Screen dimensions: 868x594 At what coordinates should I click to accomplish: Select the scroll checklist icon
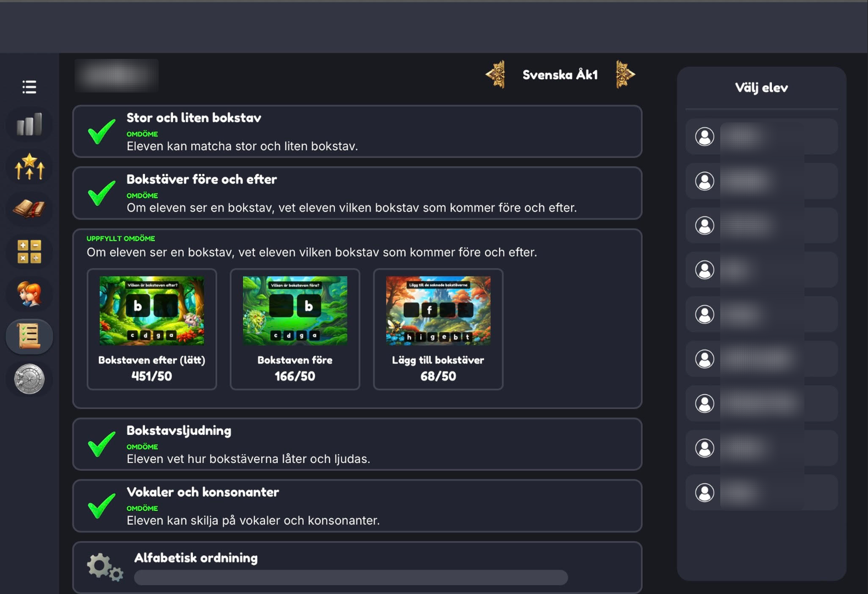tap(29, 336)
